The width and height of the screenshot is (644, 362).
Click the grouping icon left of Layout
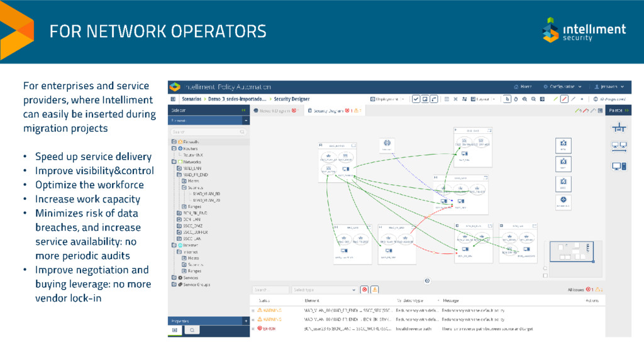[465, 99]
